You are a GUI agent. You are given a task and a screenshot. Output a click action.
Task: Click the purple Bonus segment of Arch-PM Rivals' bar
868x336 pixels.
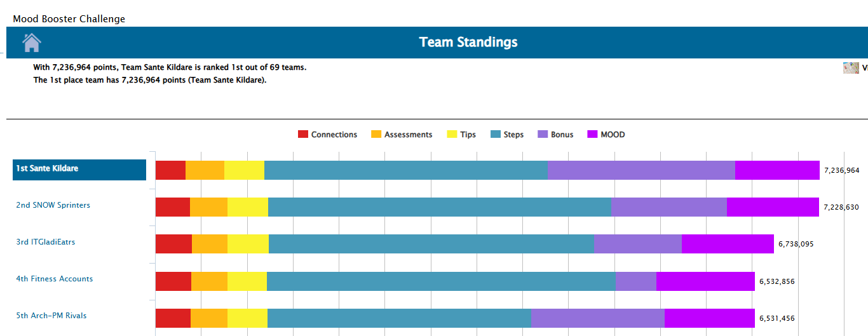tap(597, 318)
